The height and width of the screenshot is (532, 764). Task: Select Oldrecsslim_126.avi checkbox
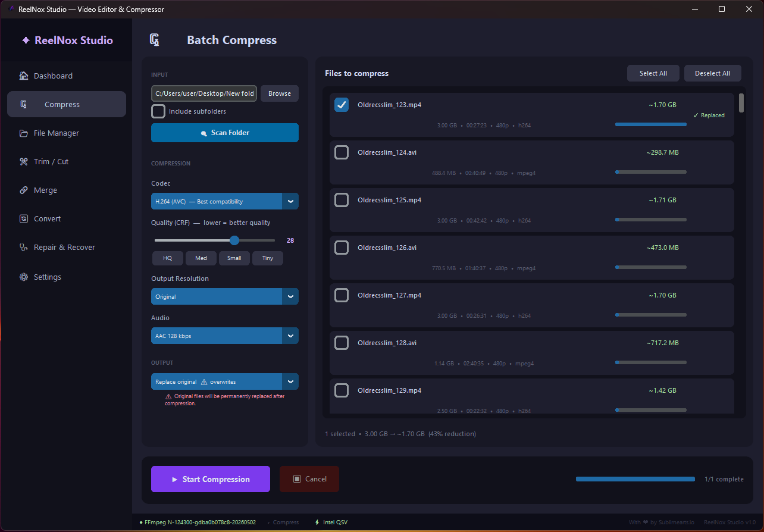click(342, 248)
